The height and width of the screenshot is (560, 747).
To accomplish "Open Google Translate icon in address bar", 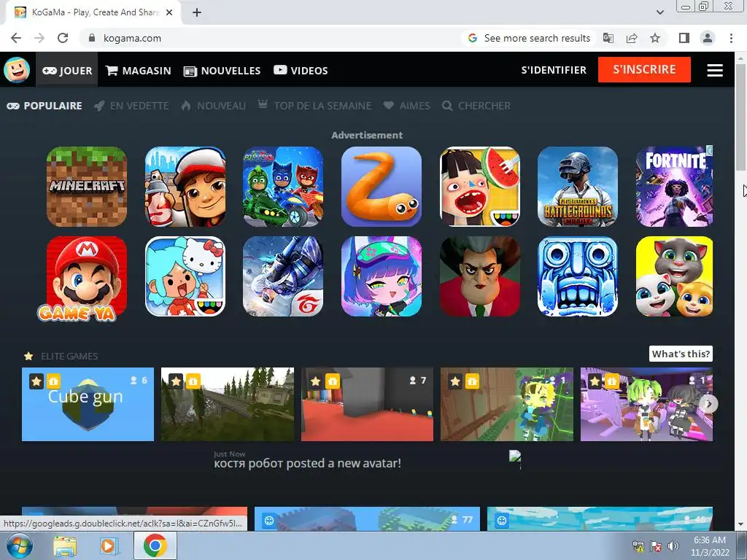I will pos(608,38).
